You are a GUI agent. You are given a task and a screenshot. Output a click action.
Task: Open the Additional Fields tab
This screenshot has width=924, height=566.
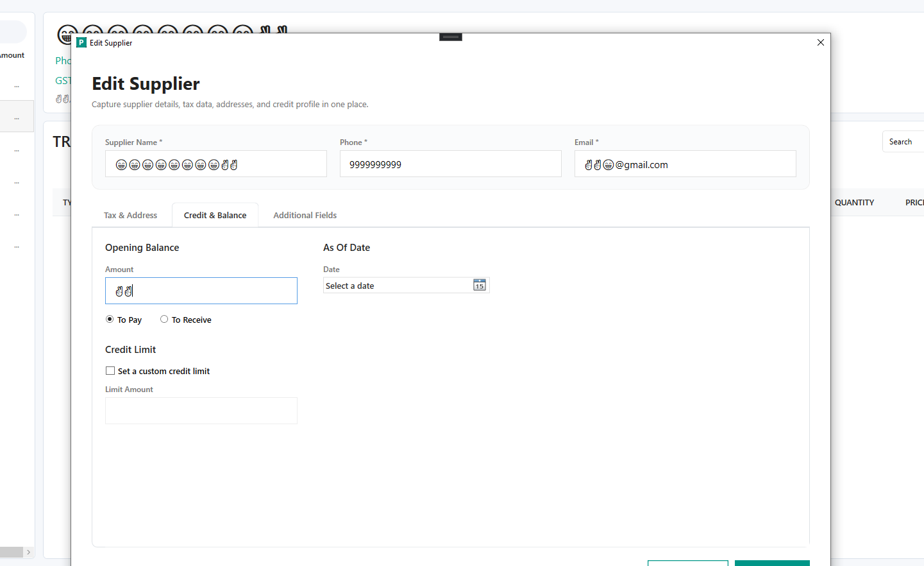pyautogui.click(x=305, y=215)
